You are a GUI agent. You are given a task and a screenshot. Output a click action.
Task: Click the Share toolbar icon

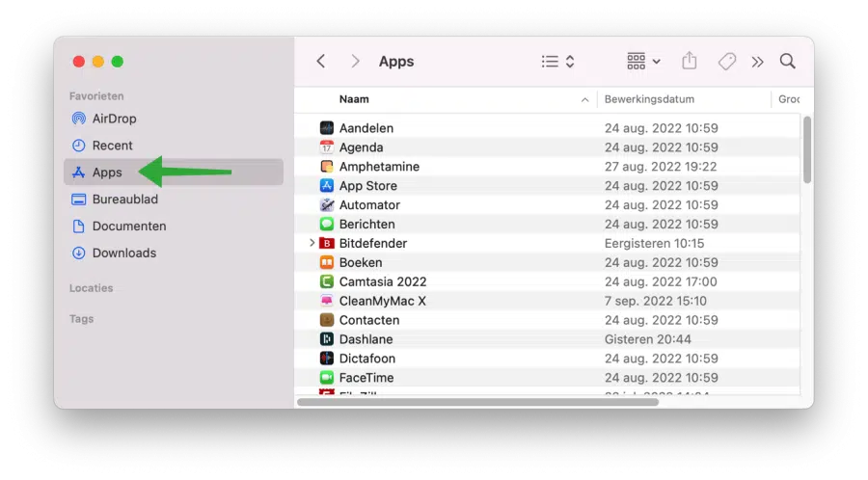[690, 61]
